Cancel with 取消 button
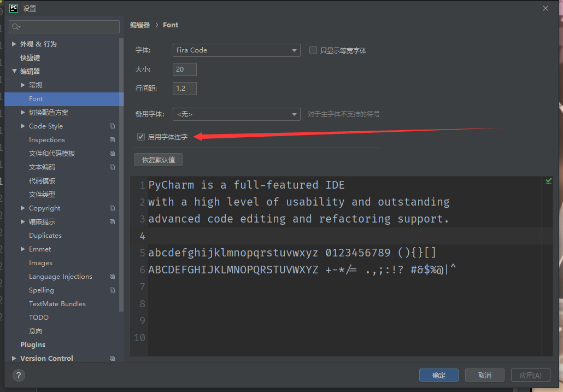The width and height of the screenshot is (563, 392). click(485, 375)
